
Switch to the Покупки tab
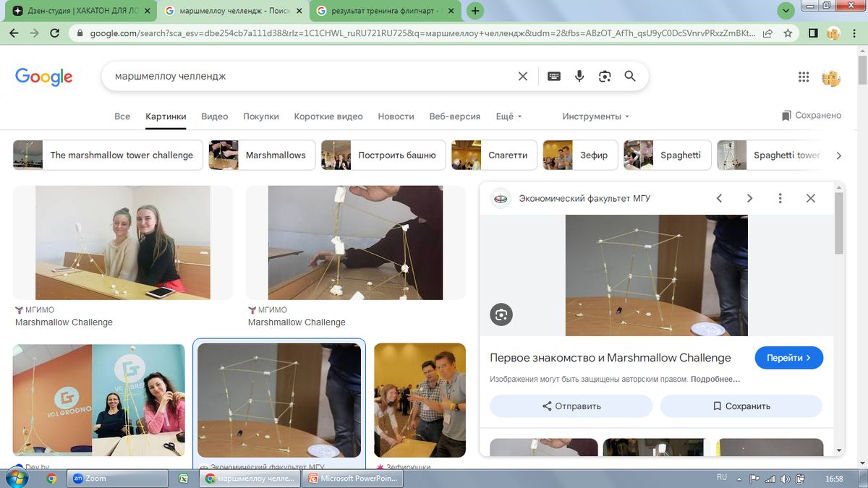[x=261, y=116]
